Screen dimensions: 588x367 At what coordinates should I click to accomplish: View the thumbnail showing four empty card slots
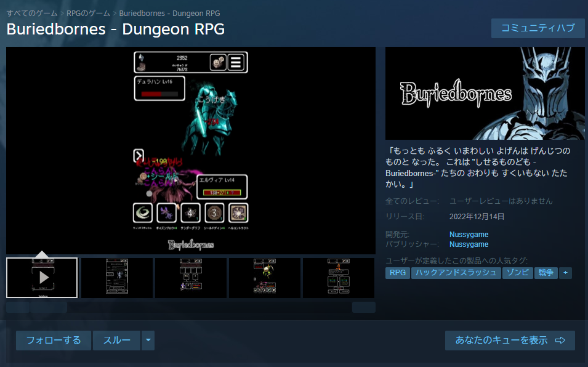tap(190, 278)
